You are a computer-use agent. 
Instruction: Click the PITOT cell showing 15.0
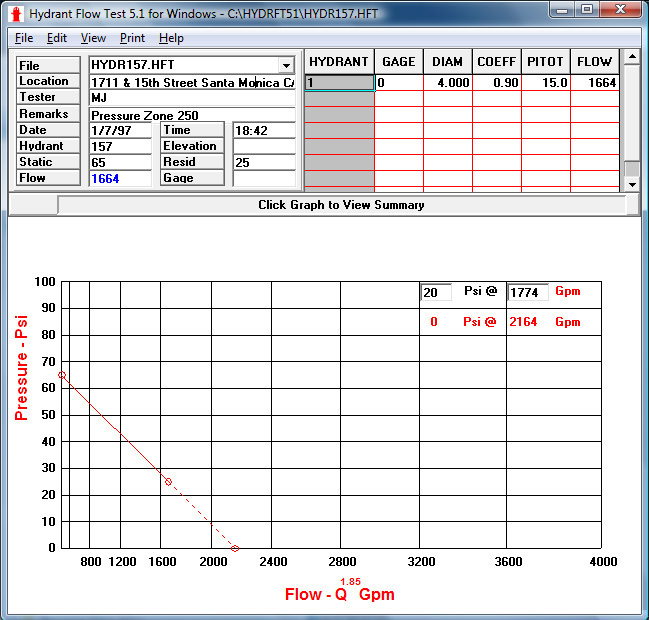point(546,83)
